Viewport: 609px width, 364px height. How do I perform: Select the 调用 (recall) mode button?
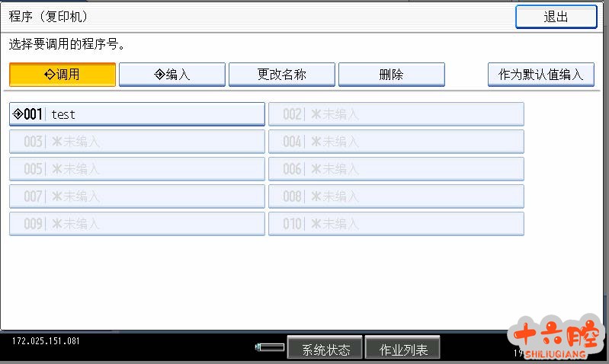coord(63,75)
